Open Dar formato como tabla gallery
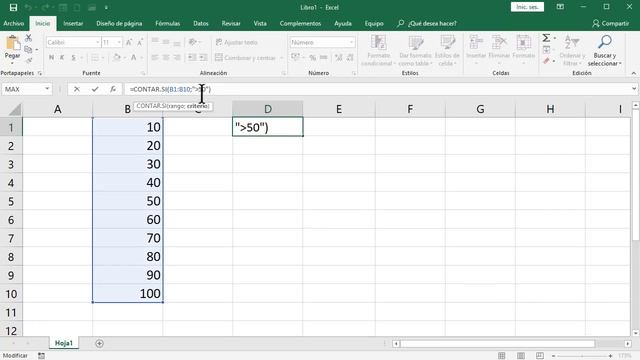Screen dimensions: 640x360 (415, 51)
